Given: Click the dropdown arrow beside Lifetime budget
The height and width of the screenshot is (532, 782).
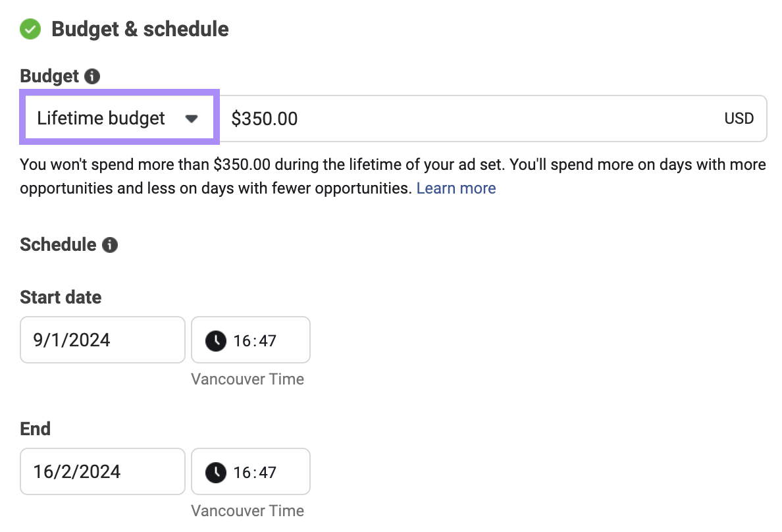Looking at the screenshot, I should pyautogui.click(x=192, y=119).
